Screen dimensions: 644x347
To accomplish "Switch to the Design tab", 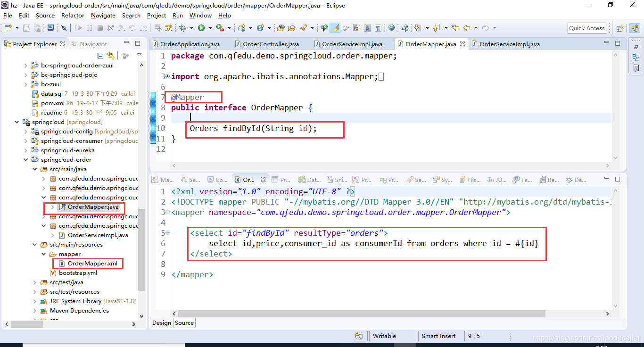I will [161, 323].
